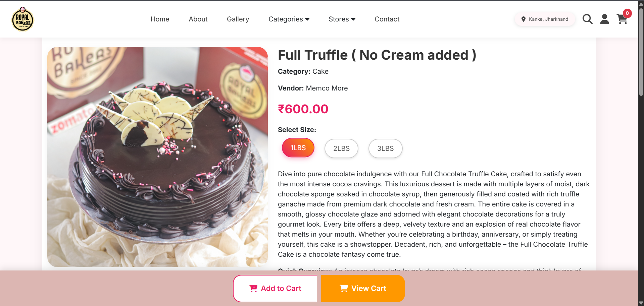Viewport: 644px width, 306px height.
Task: Open the About page link
Action: point(198,19)
